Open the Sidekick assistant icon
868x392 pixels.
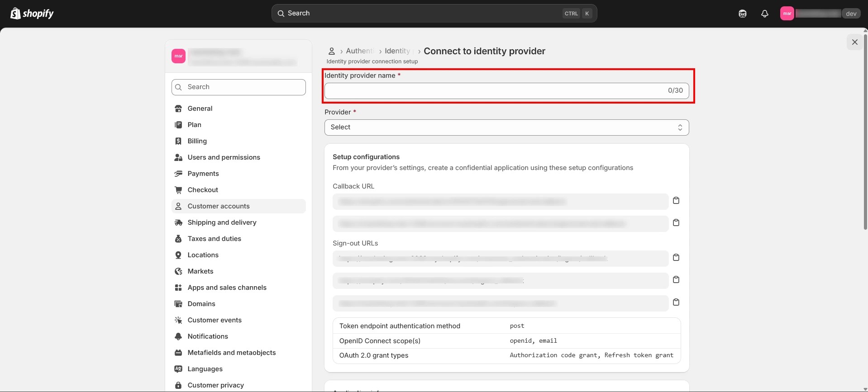[742, 14]
